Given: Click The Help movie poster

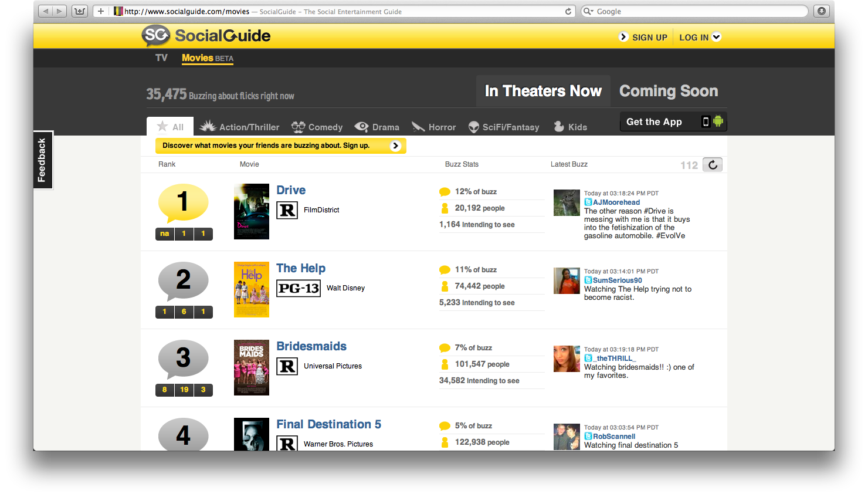Looking at the screenshot, I should point(252,290).
